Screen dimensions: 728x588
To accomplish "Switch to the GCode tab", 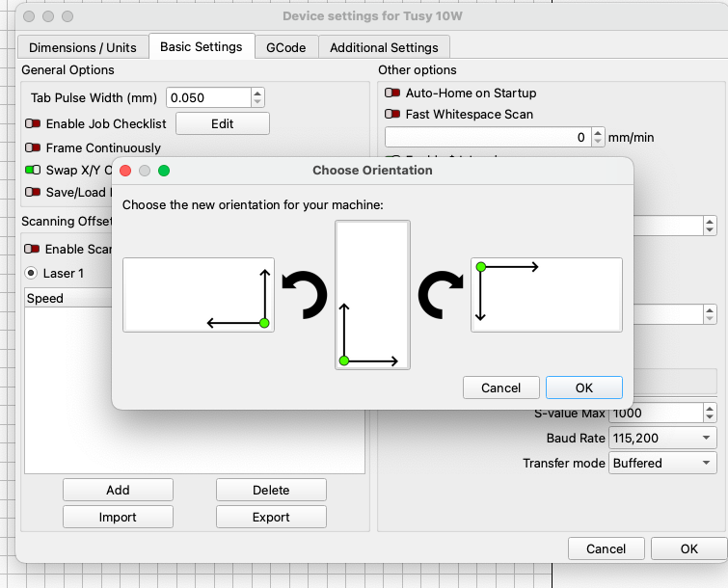I will [286, 47].
